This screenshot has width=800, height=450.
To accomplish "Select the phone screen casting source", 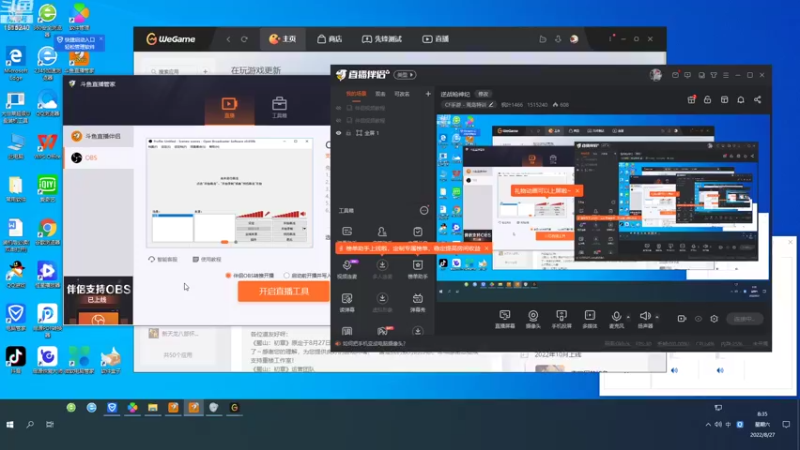I will coord(561,319).
